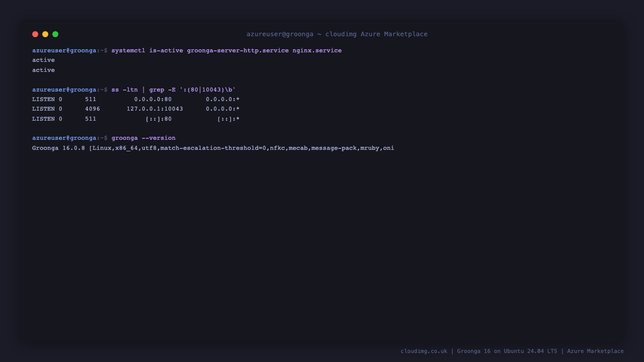Viewport: 644px width, 362px height.
Task: Click the '[::]:80' IPv6 listen address
Action: (x=158, y=119)
